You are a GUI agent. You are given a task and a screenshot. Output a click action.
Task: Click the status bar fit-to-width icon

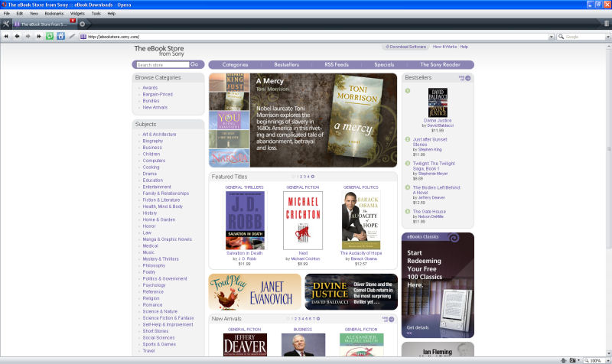(x=563, y=360)
